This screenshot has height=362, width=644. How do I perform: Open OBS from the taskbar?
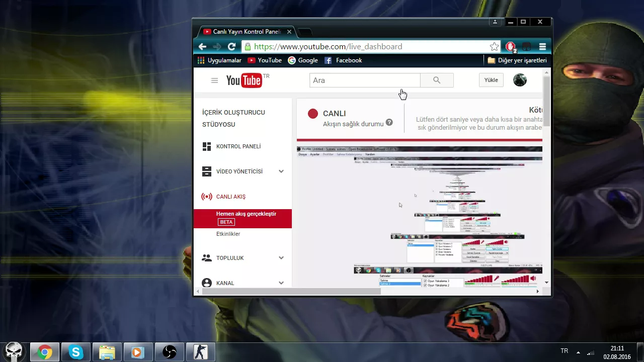tap(170, 352)
